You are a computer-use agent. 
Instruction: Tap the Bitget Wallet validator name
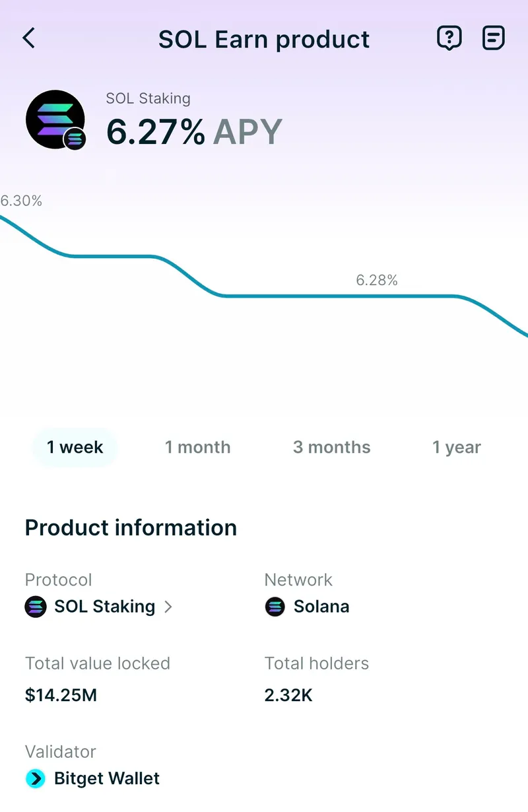[107, 778]
